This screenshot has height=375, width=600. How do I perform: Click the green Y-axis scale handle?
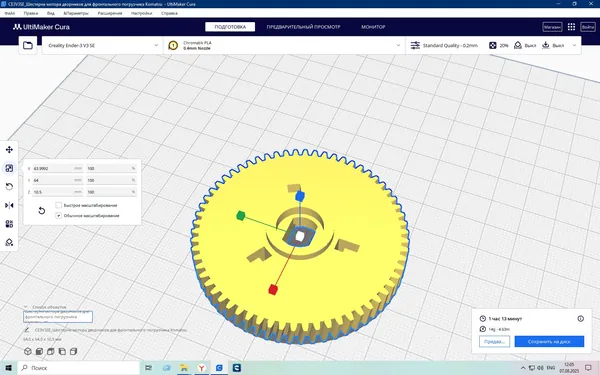[240, 216]
